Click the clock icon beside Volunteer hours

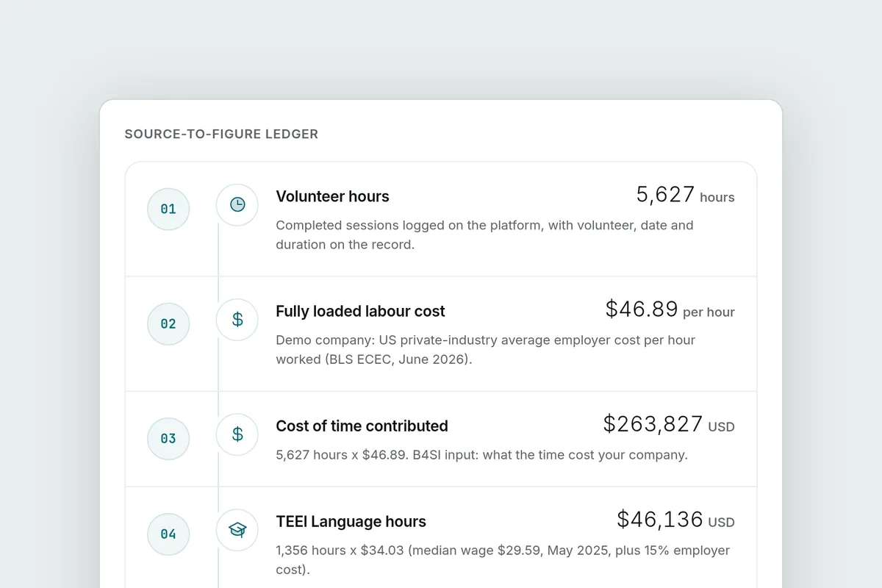click(x=237, y=205)
